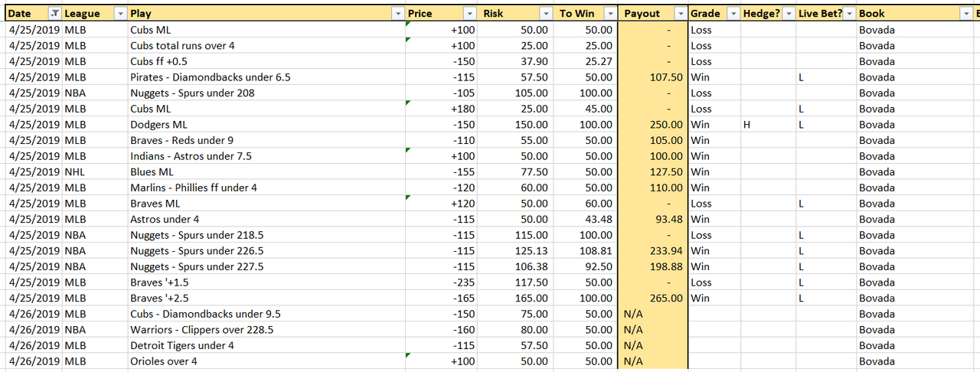Open the Hedge? column filter dropdown
The width and height of the screenshot is (980, 372).
(x=788, y=14)
